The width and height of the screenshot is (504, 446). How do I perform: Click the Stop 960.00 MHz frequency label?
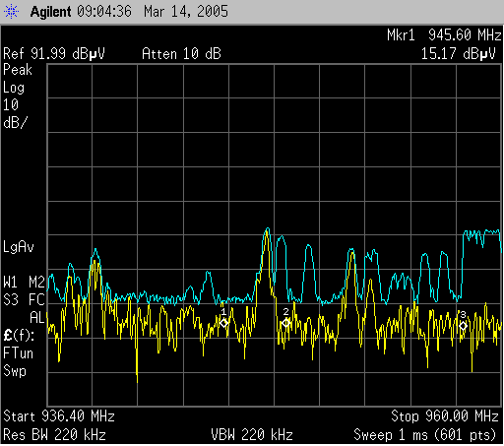click(x=445, y=416)
